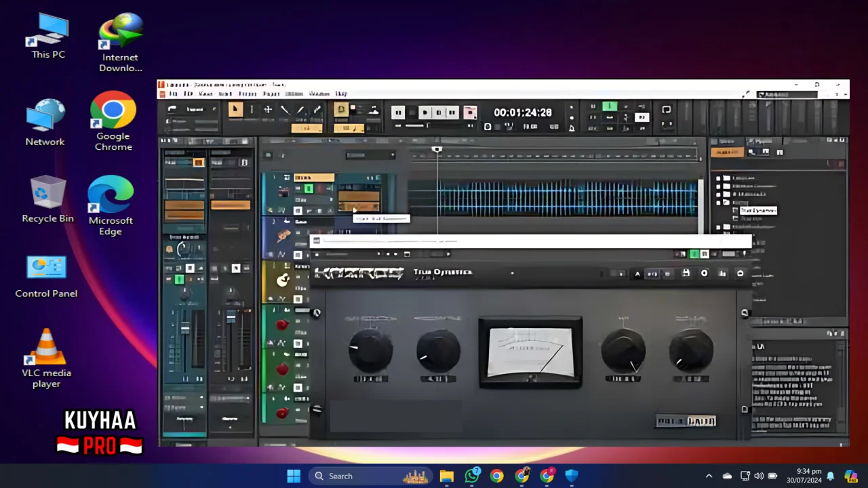This screenshot has width=868, height=488.
Task: Click the VU meter display on plugin
Action: click(530, 352)
